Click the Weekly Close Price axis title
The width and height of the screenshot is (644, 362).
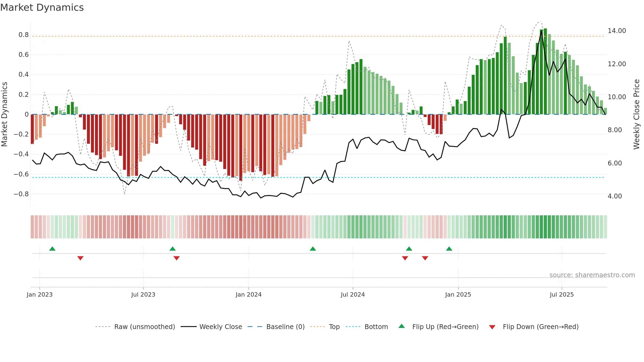point(636,114)
